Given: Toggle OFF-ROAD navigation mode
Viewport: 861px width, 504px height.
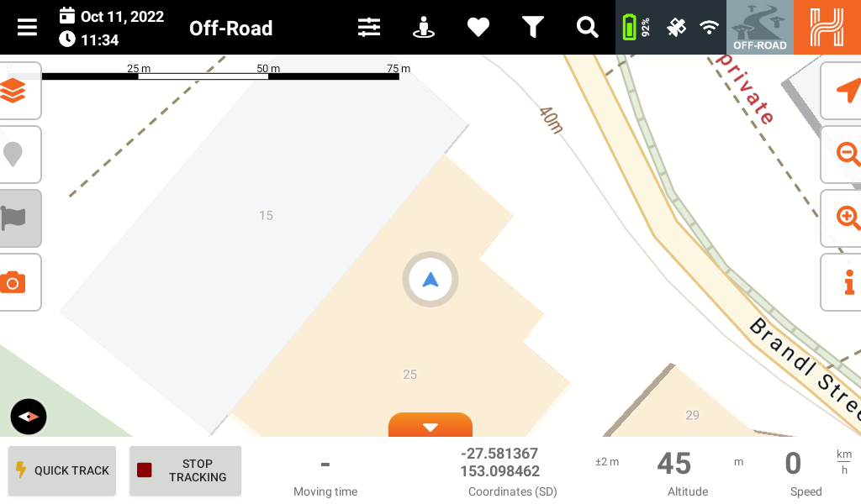Looking at the screenshot, I should point(760,27).
